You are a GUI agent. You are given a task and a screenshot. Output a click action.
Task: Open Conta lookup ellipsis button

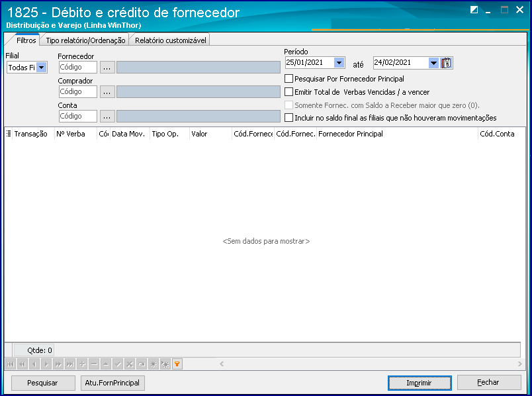[x=107, y=116]
